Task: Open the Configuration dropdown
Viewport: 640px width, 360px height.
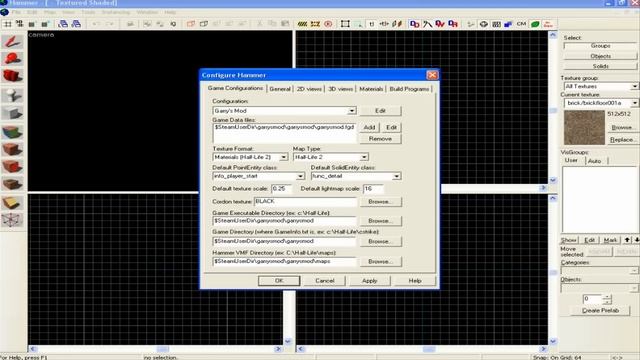Action: [x=352, y=111]
